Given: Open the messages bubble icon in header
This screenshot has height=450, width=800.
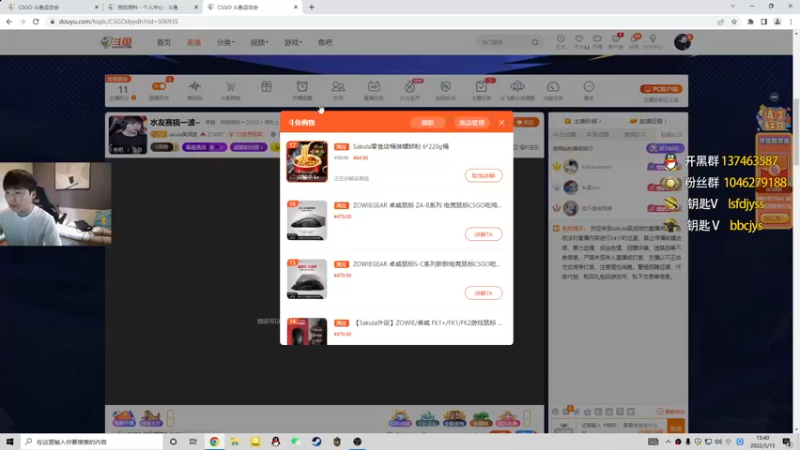Looking at the screenshot, I should coord(635,41).
